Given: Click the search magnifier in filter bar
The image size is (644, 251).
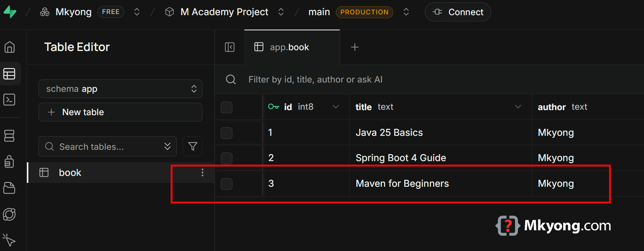Looking at the screenshot, I should [x=231, y=79].
